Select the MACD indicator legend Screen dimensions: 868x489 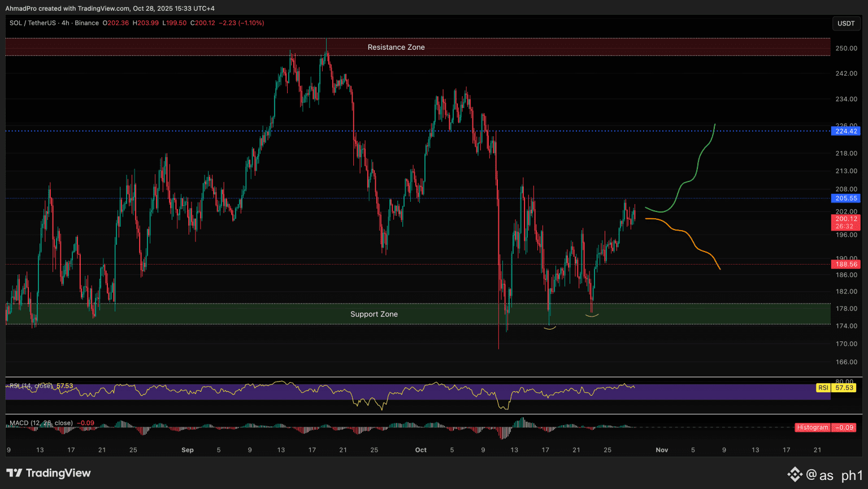pos(43,423)
